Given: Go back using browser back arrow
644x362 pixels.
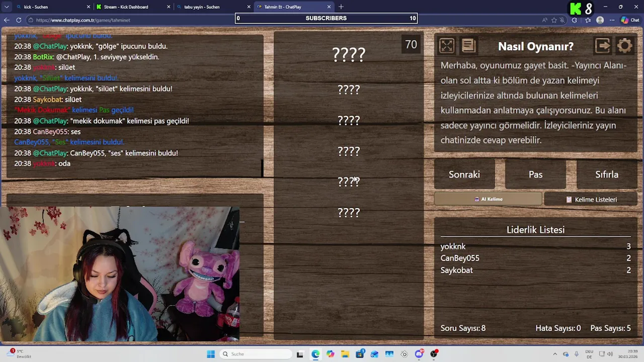Looking at the screenshot, I should tap(7, 20).
